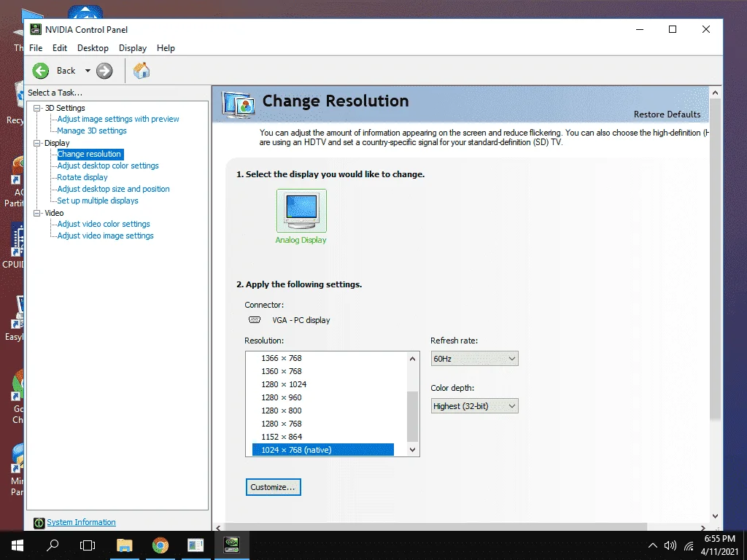The image size is (747, 560).
Task: Open the Desktop menu
Action: pos(93,48)
